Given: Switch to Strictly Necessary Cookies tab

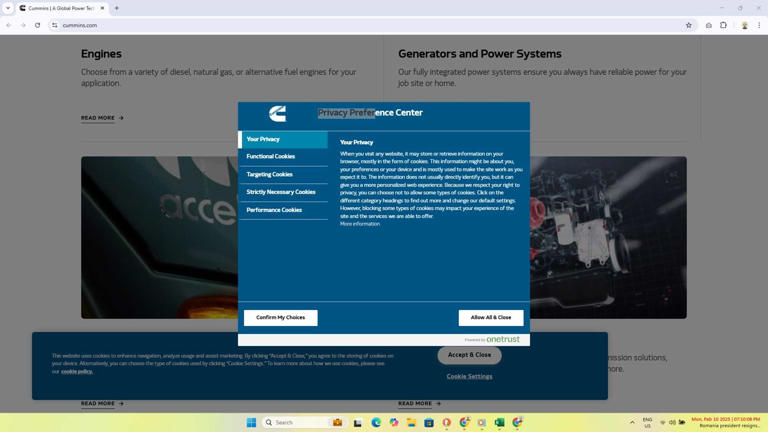Looking at the screenshot, I should [281, 192].
